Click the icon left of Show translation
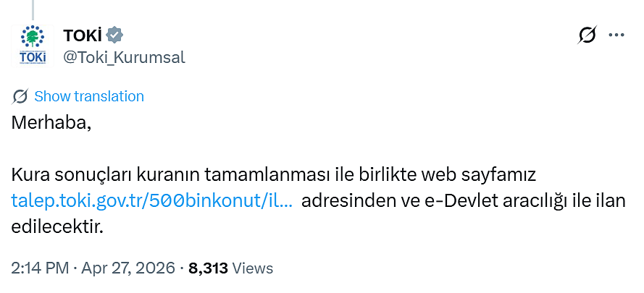The width and height of the screenshot is (644, 293). (x=20, y=96)
